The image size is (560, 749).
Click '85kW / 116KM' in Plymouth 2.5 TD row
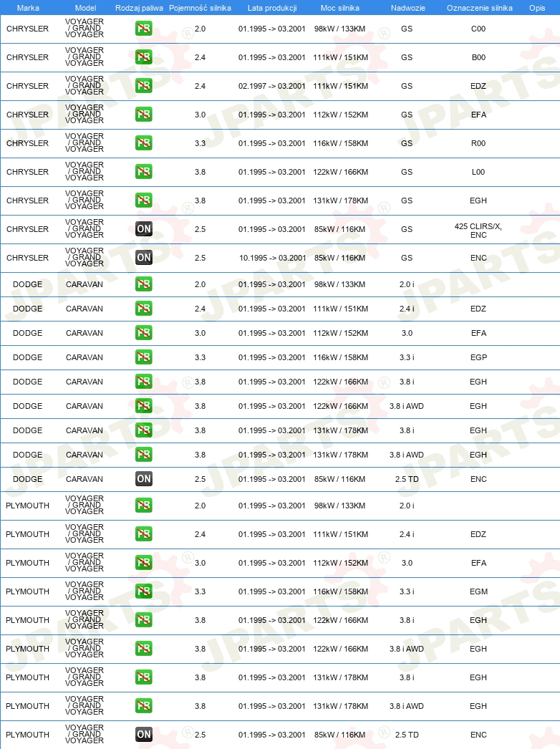pyautogui.click(x=339, y=735)
